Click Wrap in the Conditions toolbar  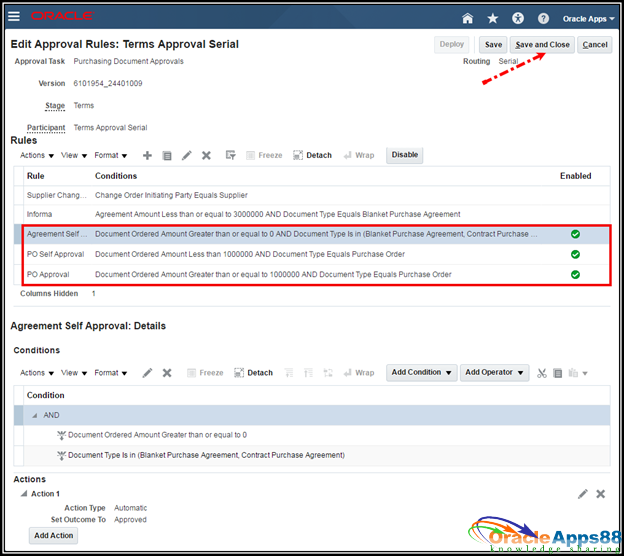pyautogui.click(x=359, y=373)
